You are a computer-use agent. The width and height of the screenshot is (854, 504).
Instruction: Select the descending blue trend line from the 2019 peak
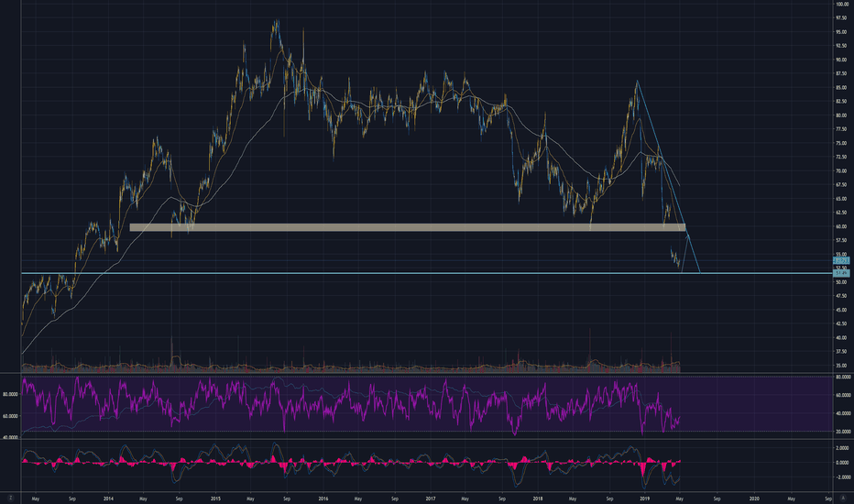point(668,175)
